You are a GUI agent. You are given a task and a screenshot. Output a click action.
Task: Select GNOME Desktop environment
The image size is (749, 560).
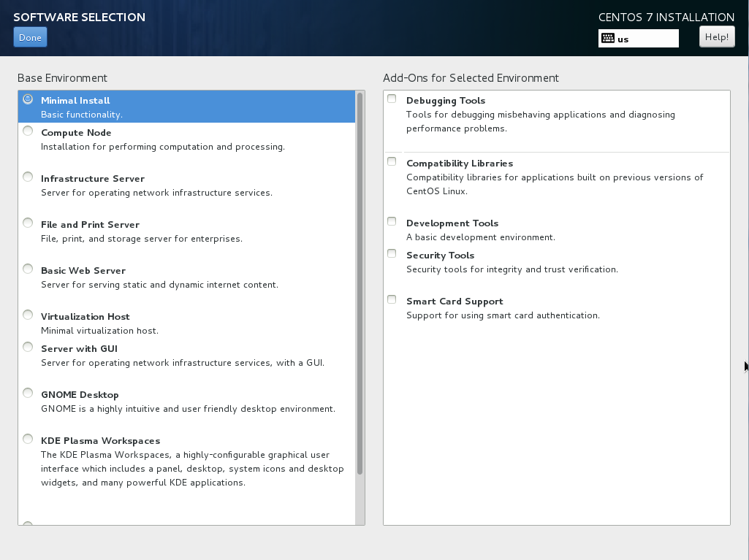(x=28, y=394)
